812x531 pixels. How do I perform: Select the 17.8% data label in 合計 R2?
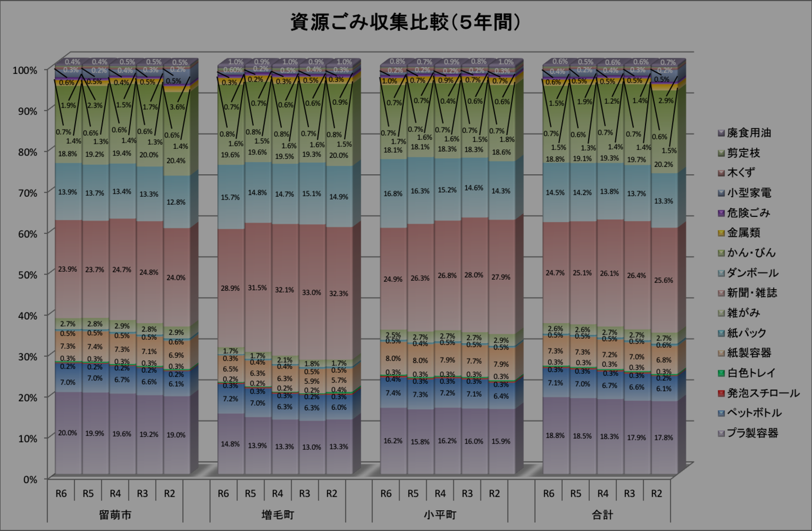point(663,437)
